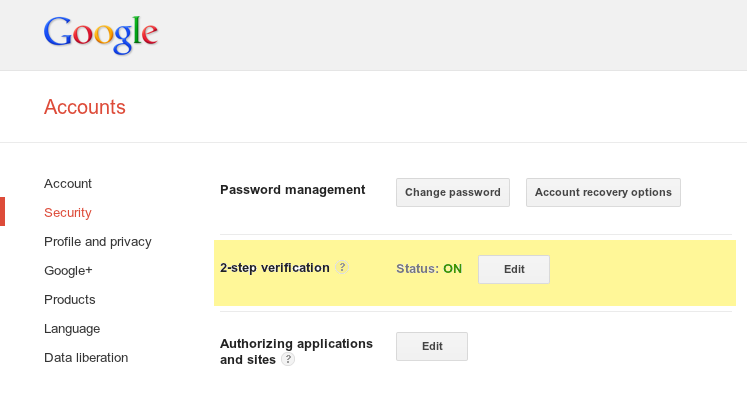The image size is (747, 393).
Task: Open Products in the sidebar
Action: (70, 300)
